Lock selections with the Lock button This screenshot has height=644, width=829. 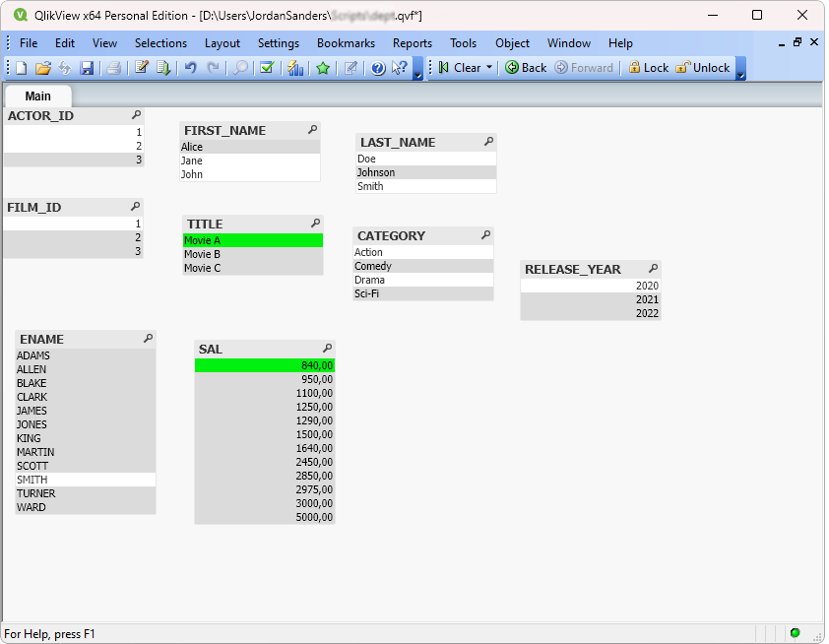[650, 68]
